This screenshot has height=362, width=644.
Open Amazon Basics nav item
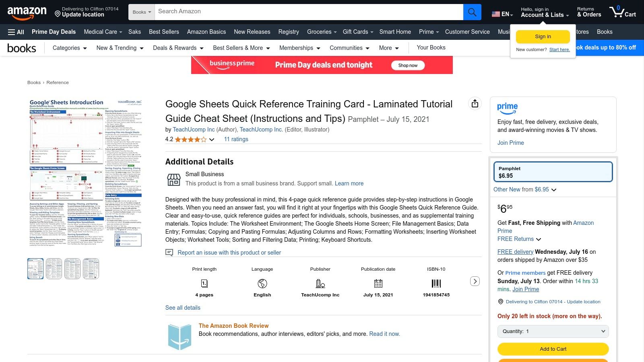206,32
